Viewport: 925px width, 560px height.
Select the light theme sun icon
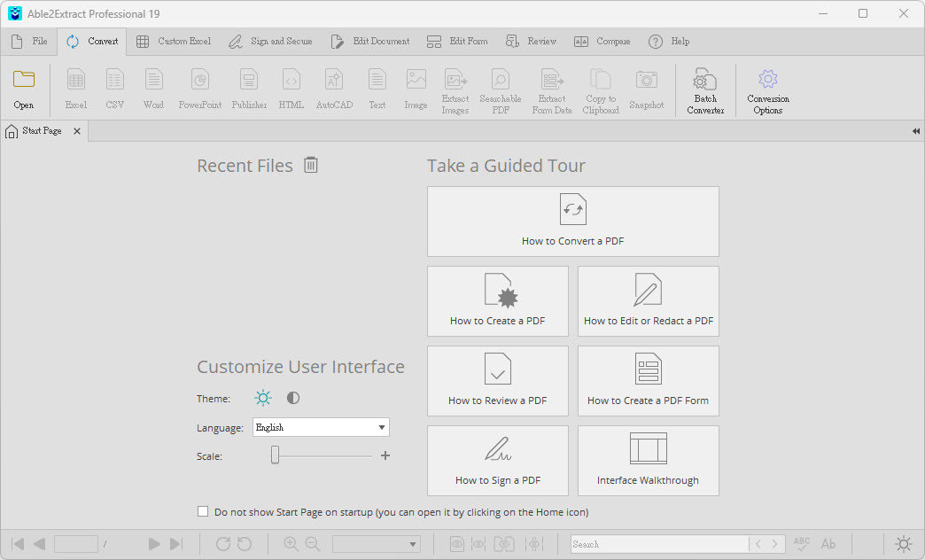click(263, 398)
